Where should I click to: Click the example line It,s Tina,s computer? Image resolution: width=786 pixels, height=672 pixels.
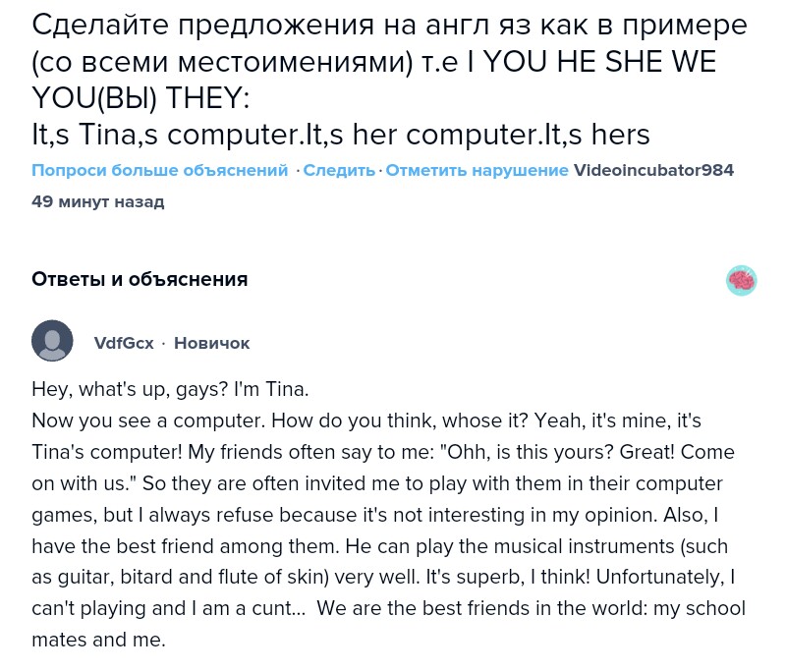click(x=341, y=135)
